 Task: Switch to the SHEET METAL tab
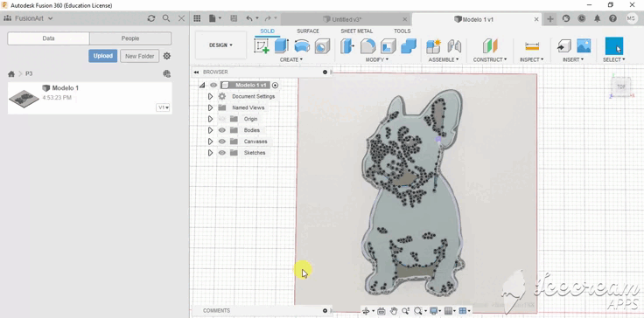pos(356,31)
